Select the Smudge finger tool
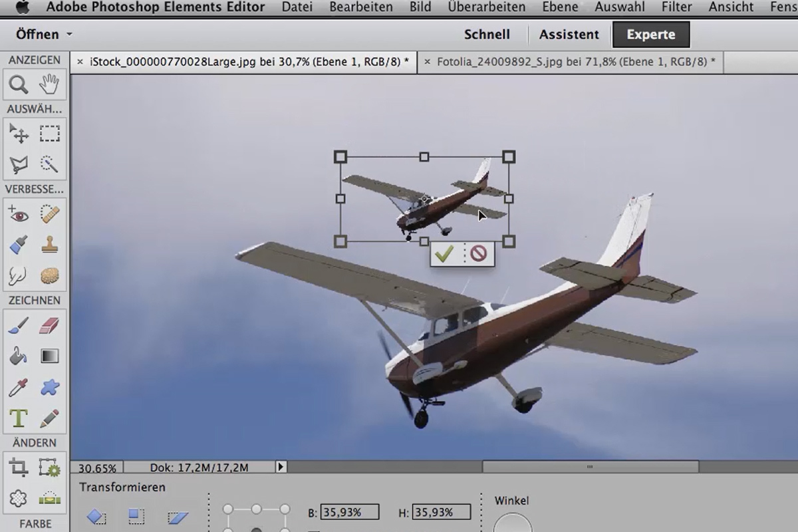 [19, 275]
